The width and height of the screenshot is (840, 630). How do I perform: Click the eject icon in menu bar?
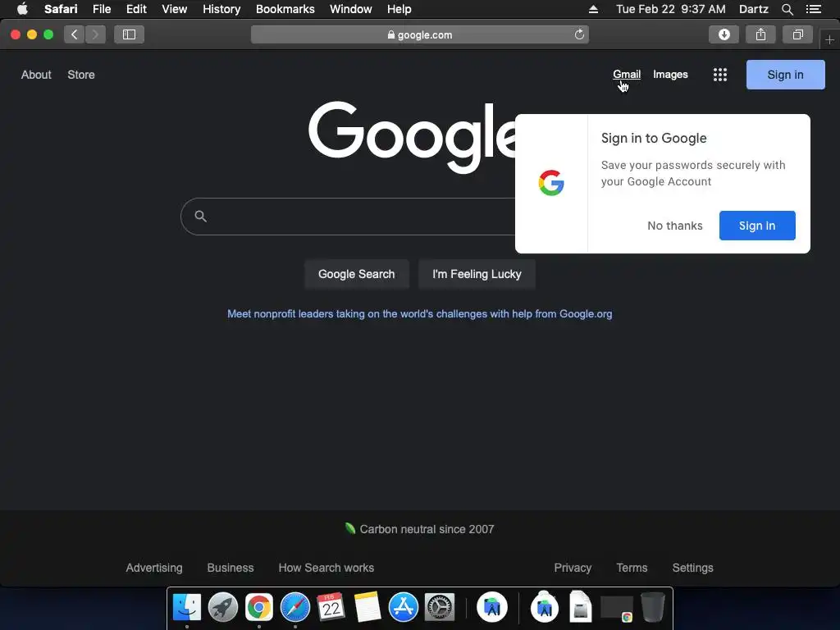(593, 9)
